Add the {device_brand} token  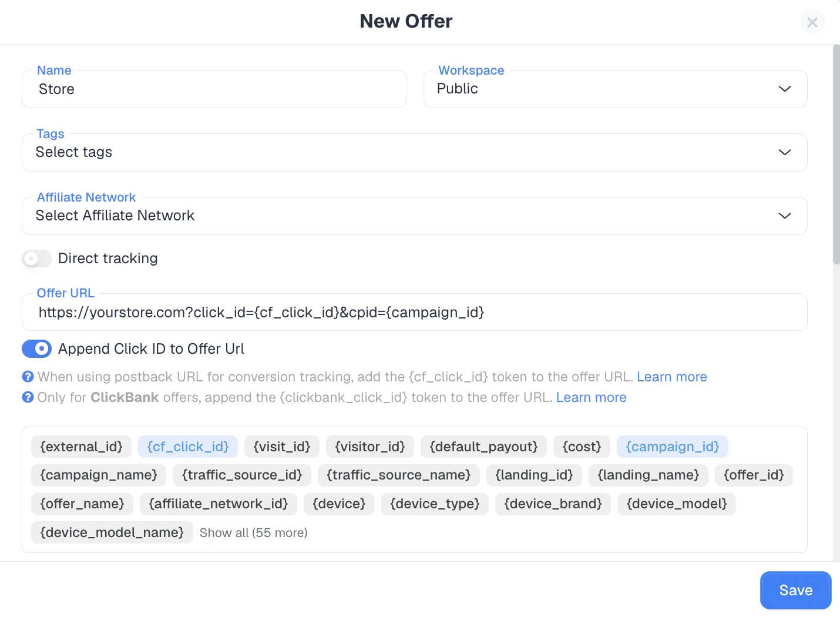553,504
